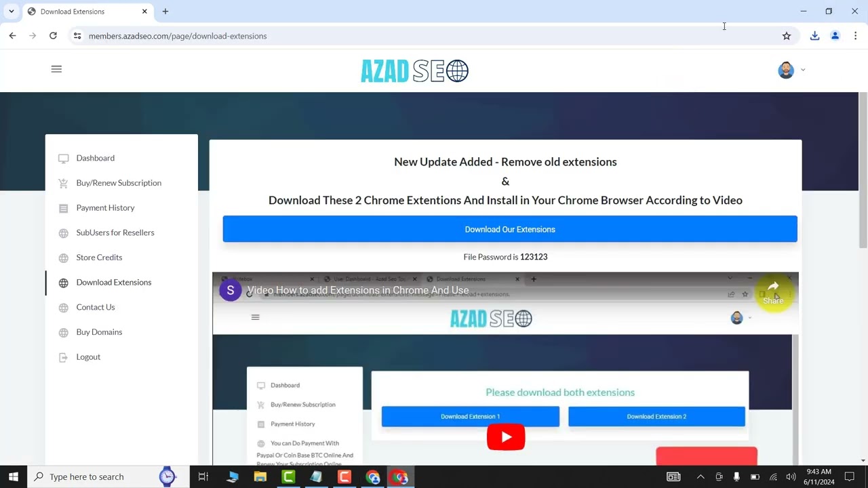The width and height of the screenshot is (868, 488).
Task: Open the first Chrome taskbar icon
Action: [x=372, y=477]
